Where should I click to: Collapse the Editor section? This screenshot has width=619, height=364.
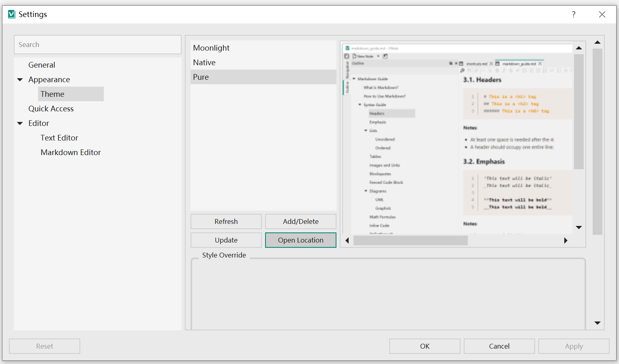click(20, 123)
